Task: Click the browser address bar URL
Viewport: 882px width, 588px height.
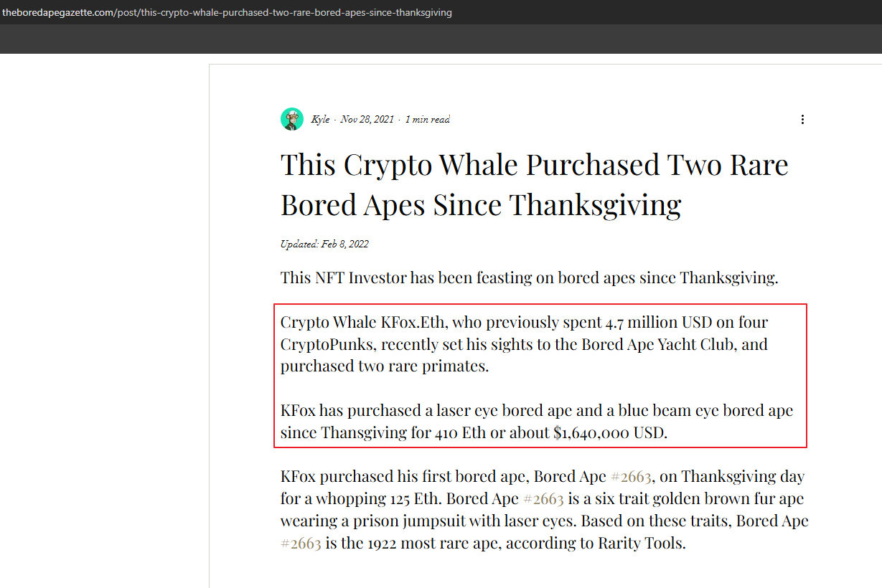Action: coord(227,13)
